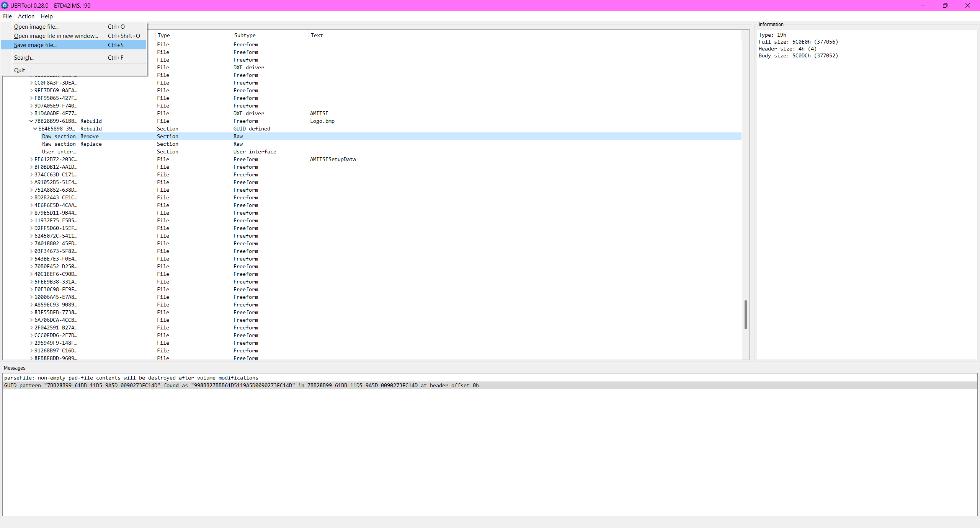Select the User interface section row
Screen dimensions: 980x528
[59, 152]
